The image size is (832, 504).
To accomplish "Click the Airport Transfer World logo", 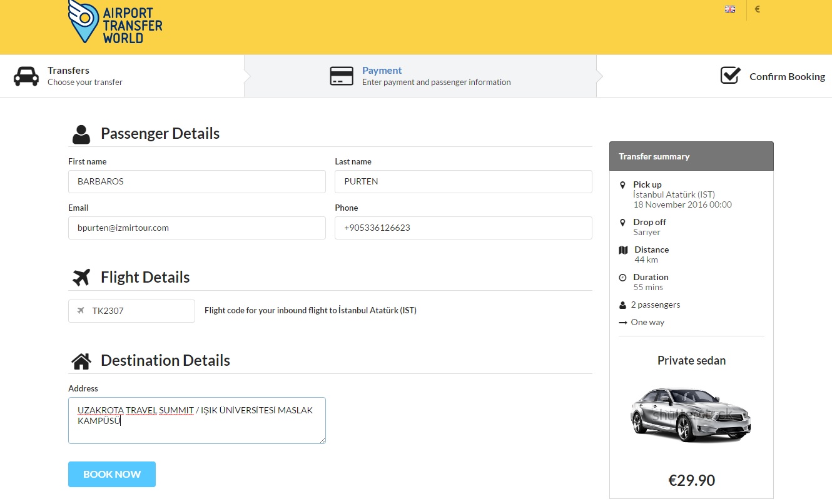I will pos(114,23).
